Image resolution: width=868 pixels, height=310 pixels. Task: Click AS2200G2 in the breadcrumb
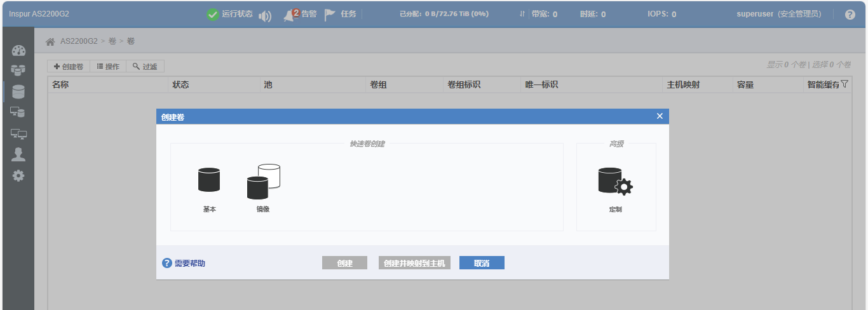point(79,41)
